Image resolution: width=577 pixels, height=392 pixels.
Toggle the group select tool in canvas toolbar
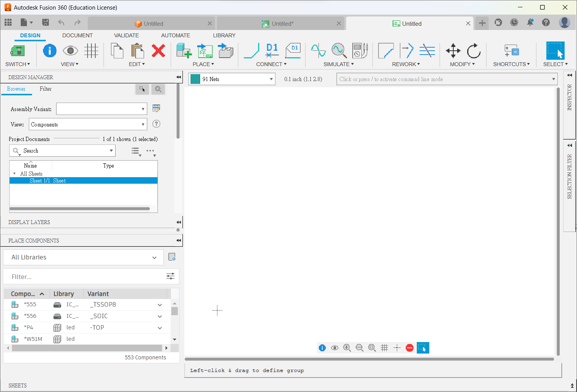423,348
